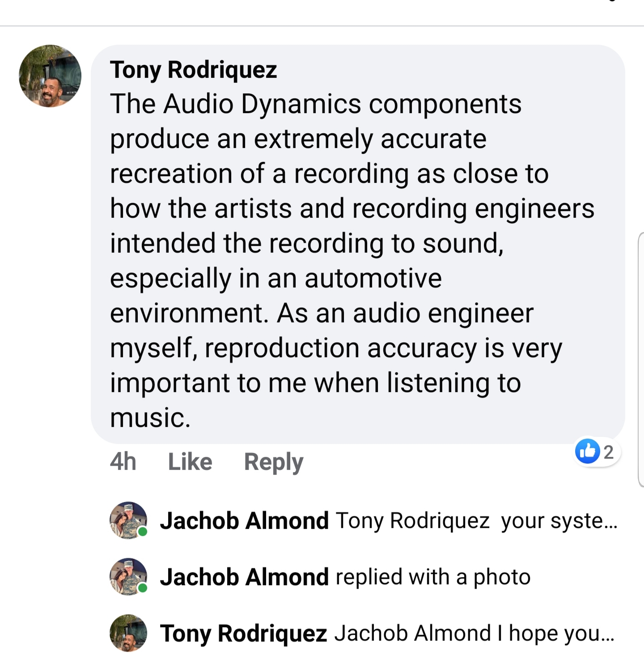Click 'Tony Rodriquez' mention in Jachob's reply
The image size is (644, 654).
412,521
